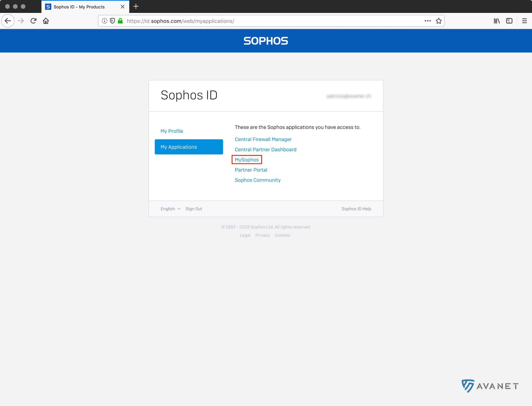Open the Legal footer link
The image size is (532, 406).
coord(245,235)
